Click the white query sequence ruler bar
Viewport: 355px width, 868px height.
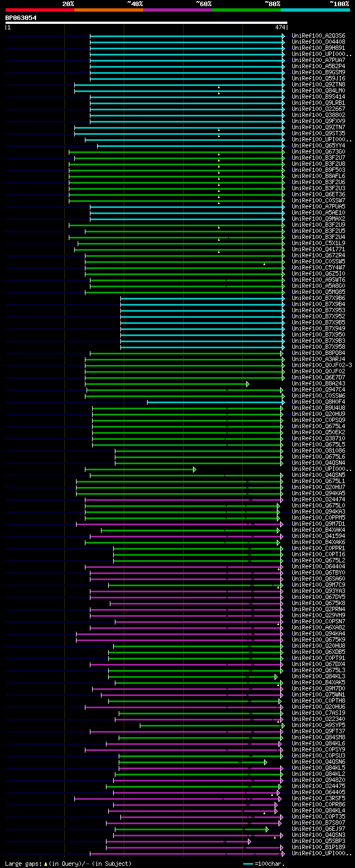(x=146, y=23)
